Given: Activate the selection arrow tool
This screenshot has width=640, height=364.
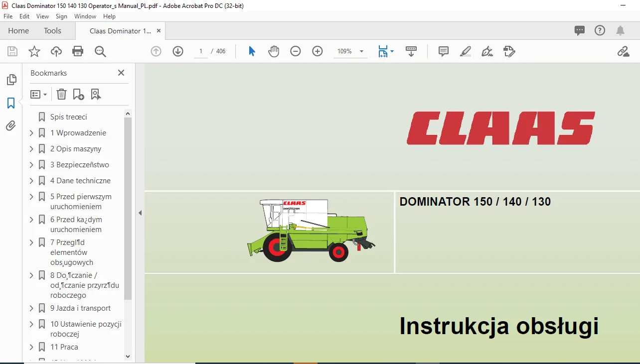Looking at the screenshot, I should (x=252, y=51).
